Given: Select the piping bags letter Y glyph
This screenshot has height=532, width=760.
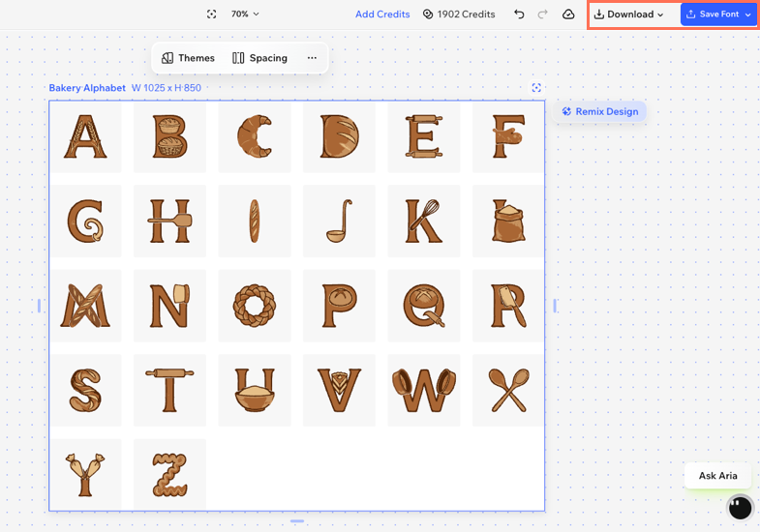Looking at the screenshot, I should coord(85,475).
